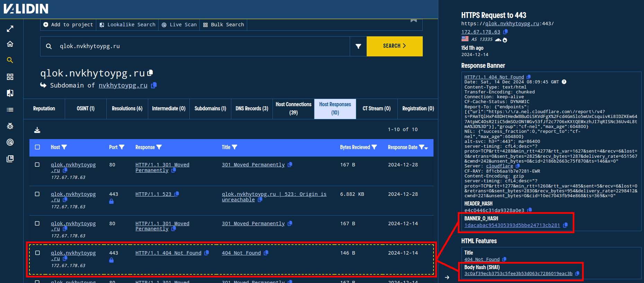Select the Host Responses (10) tab
644x283 pixels.
point(335,109)
